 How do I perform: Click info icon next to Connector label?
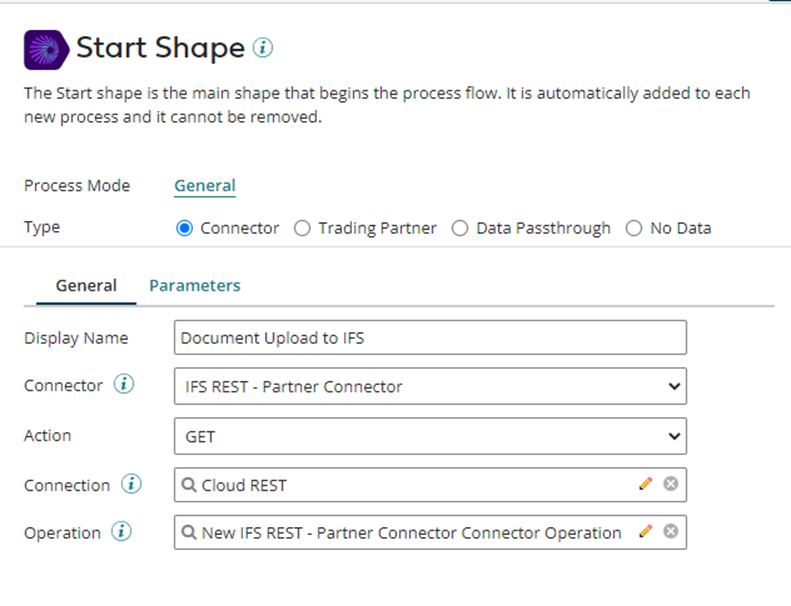point(124,384)
